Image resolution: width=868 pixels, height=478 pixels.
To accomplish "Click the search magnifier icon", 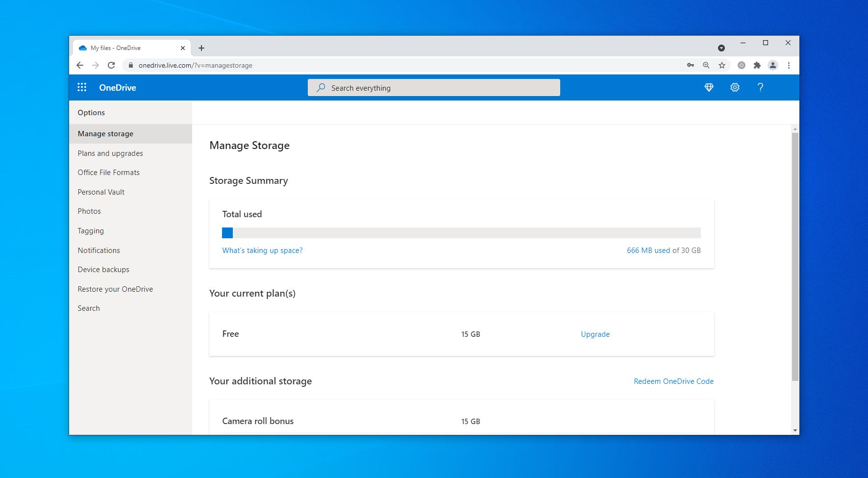I will [x=321, y=88].
